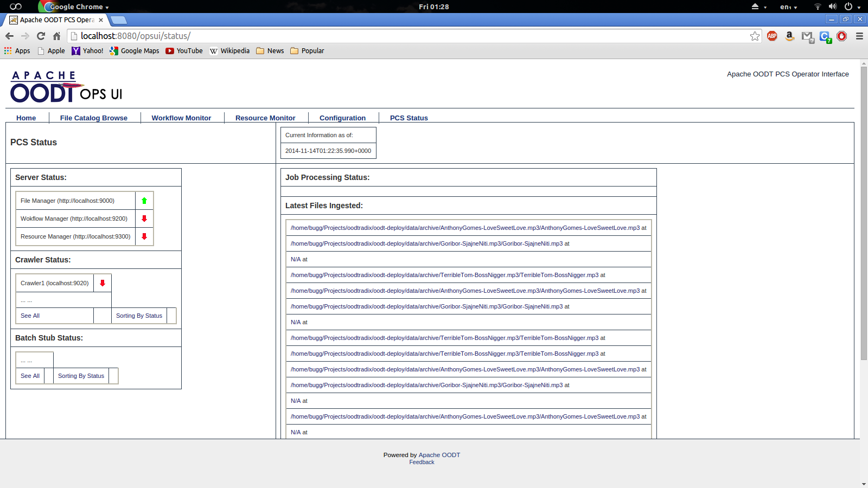This screenshot has height=488, width=868.
Task: Open the Adblock Plus extension
Action: click(772, 36)
